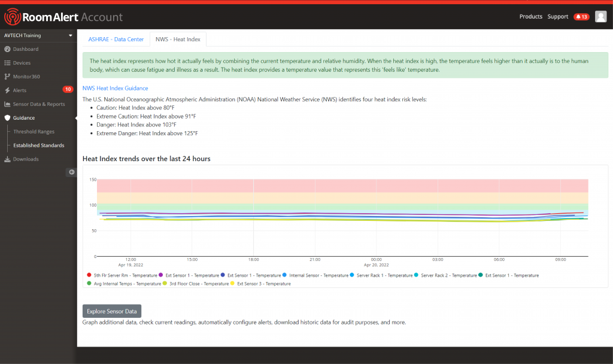
Task: Switch to the ASHRAE - Data Center tab
Action: 116,40
